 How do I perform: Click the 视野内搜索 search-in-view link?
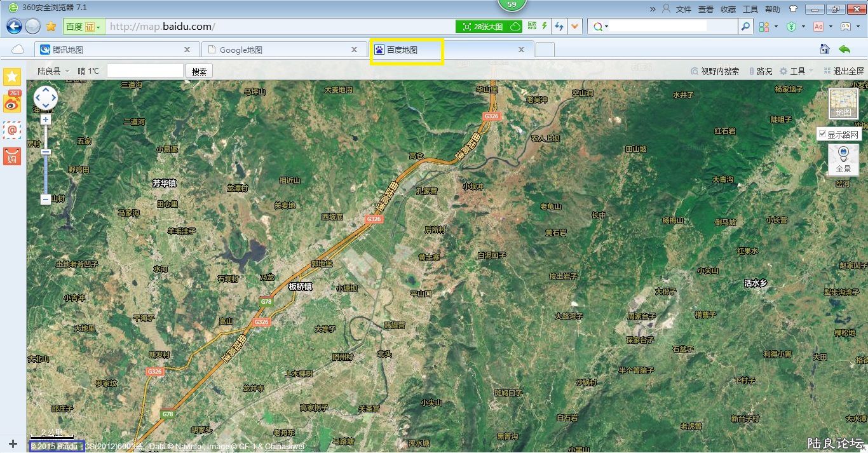click(715, 71)
